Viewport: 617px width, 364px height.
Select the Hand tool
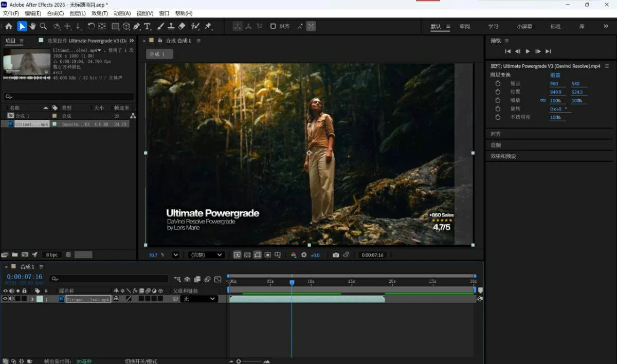click(33, 26)
